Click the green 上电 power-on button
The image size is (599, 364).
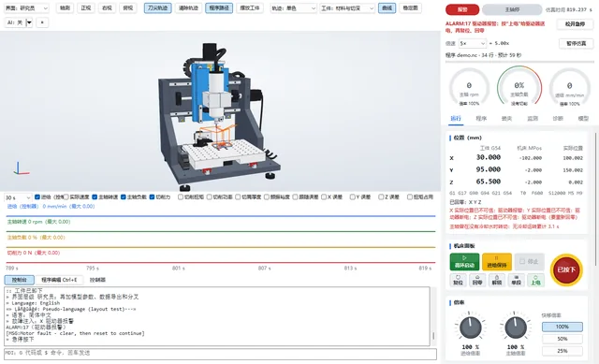click(535, 280)
